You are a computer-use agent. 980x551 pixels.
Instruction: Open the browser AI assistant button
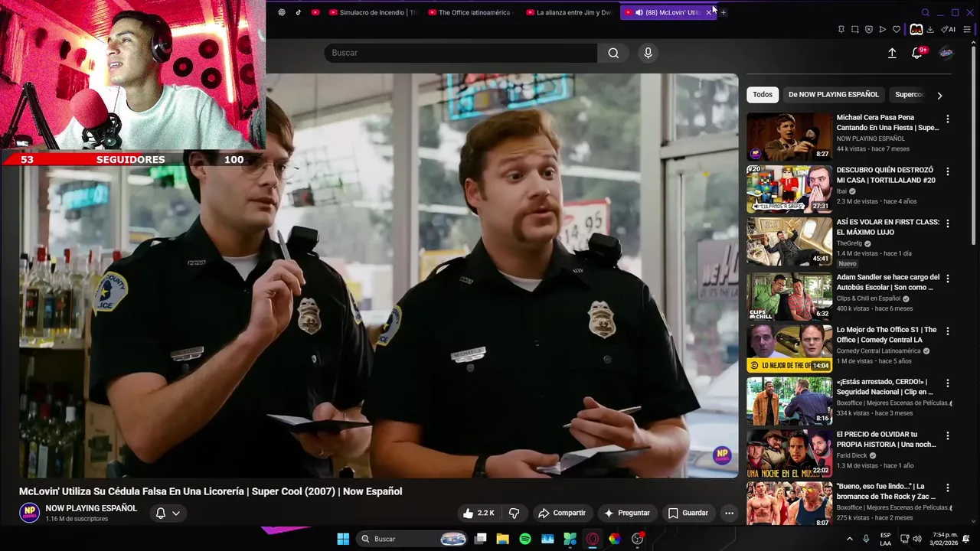click(949, 30)
